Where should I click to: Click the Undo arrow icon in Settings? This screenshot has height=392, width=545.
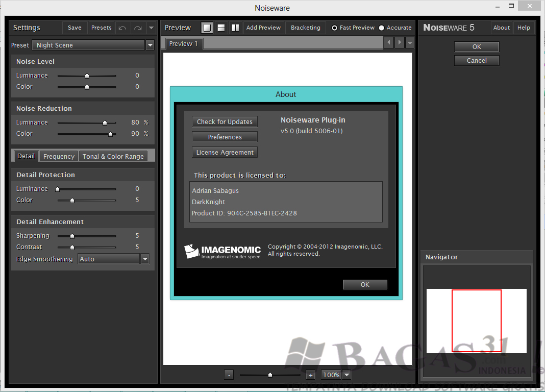coord(122,28)
